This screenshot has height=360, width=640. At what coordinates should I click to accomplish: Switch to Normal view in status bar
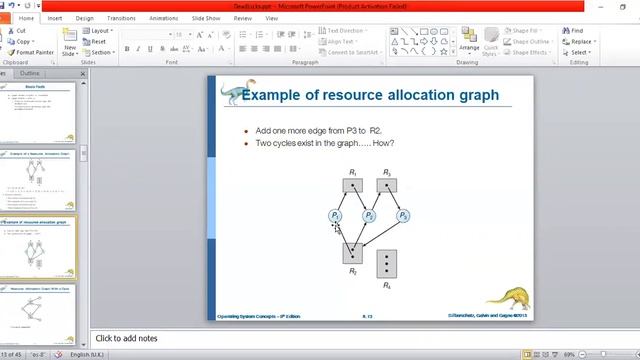(527, 355)
